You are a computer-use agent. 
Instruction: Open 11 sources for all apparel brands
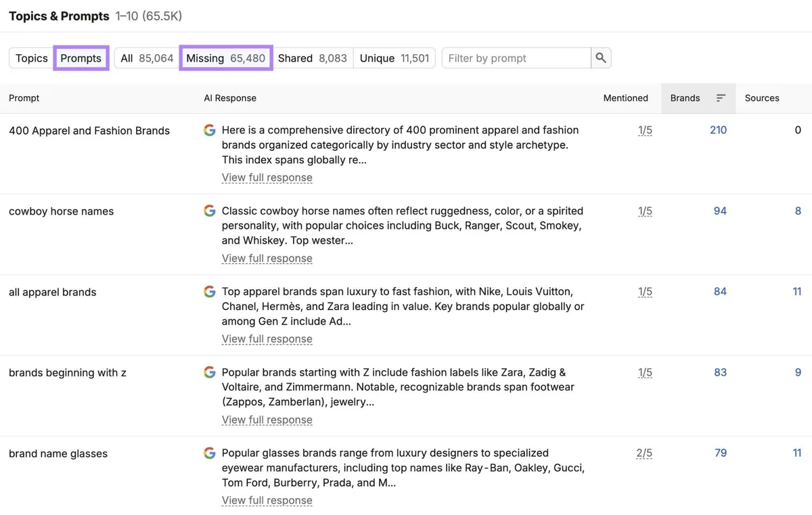pyautogui.click(x=796, y=292)
